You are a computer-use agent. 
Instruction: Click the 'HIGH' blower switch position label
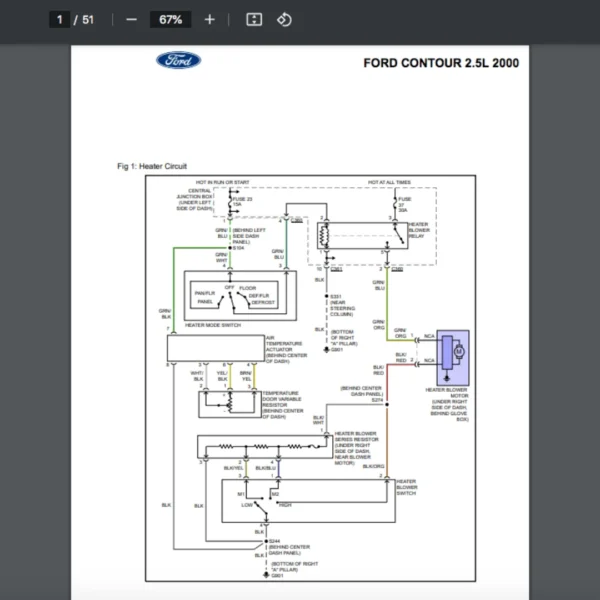[285, 505]
